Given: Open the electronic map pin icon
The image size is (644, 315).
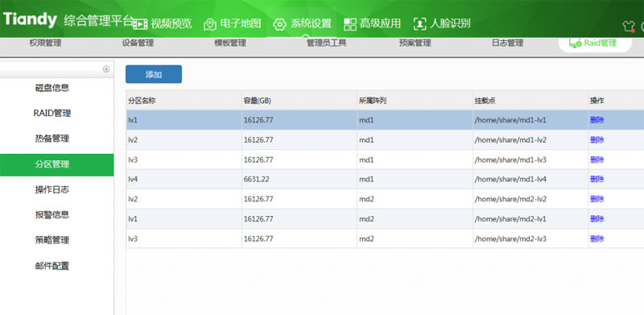Looking at the screenshot, I should (210, 24).
